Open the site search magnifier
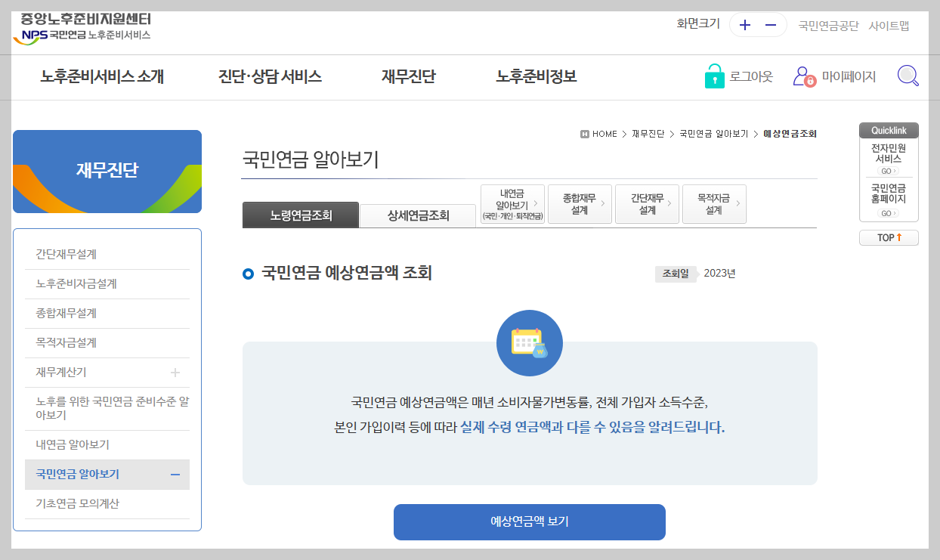Screen dimensions: 940x560 pyautogui.click(x=908, y=76)
